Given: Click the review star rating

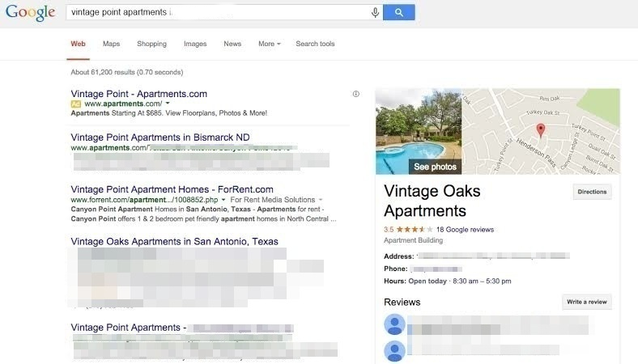Looking at the screenshot, I should [415, 230].
